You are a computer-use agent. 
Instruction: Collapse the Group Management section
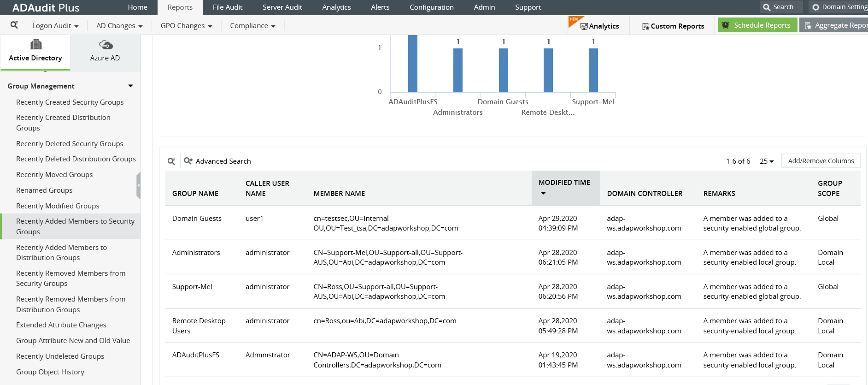130,86
